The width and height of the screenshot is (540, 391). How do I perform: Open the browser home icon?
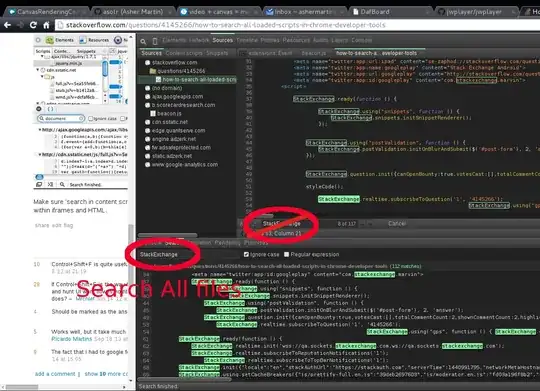coord(46,25)
